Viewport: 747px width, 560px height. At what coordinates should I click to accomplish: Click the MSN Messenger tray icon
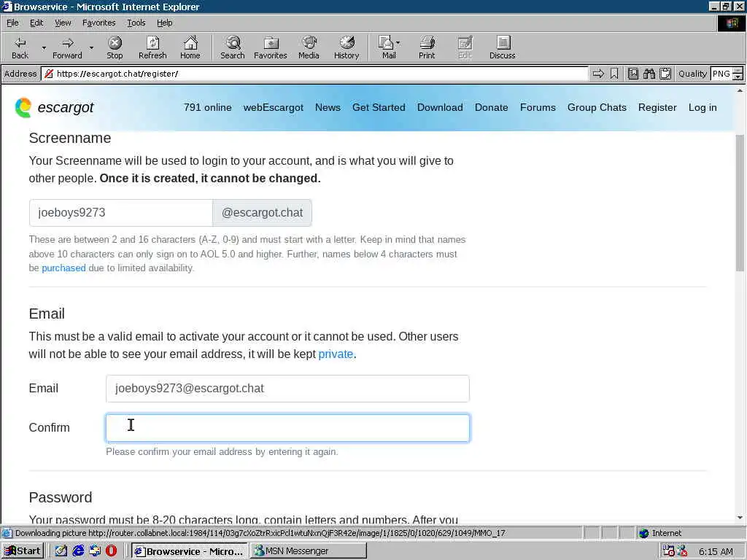tap(682, 551)
